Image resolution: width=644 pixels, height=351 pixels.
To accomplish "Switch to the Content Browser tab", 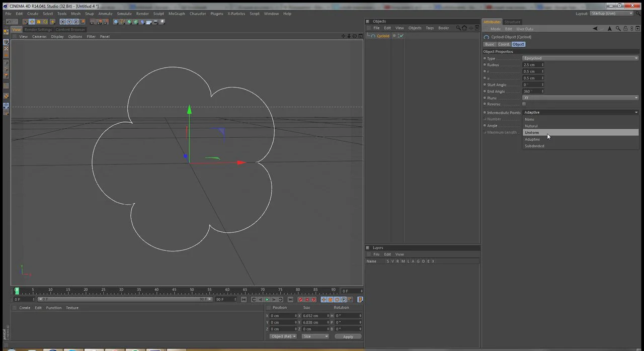I will click(70, 30).
